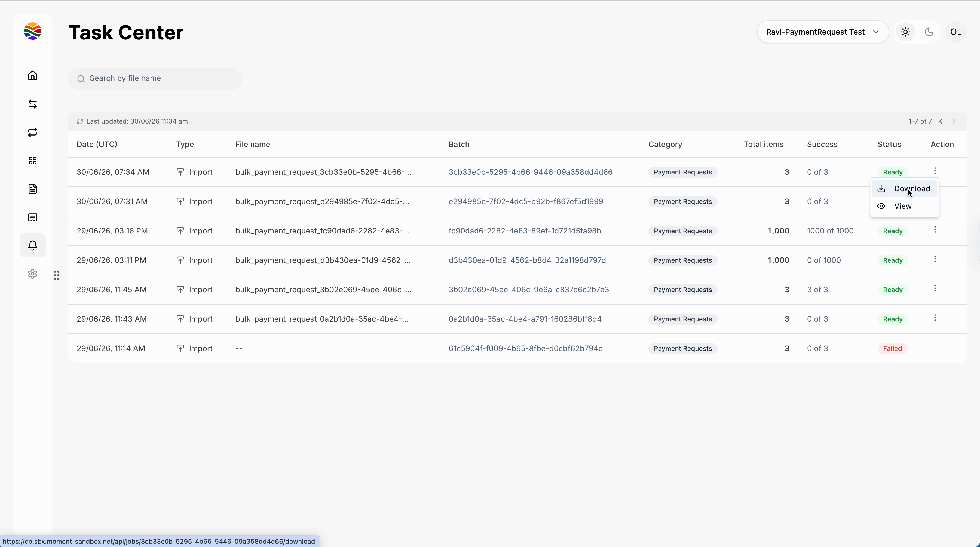This screenshot has height=547, width=980.
Task: Open the document sidebar icon
Action: [33, 189]
